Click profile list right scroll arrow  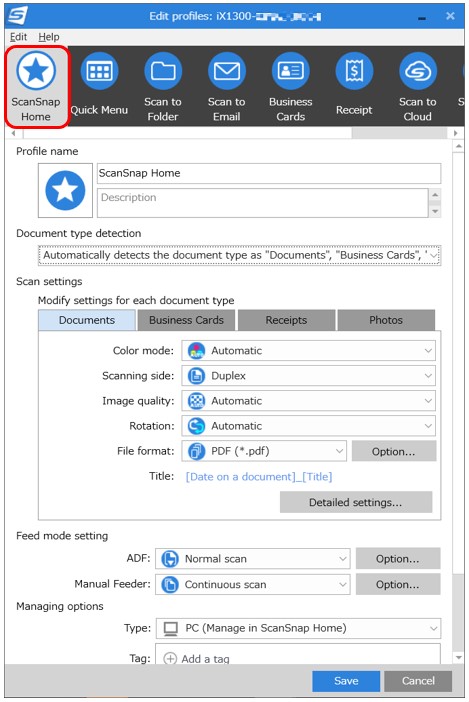(456, 133)
